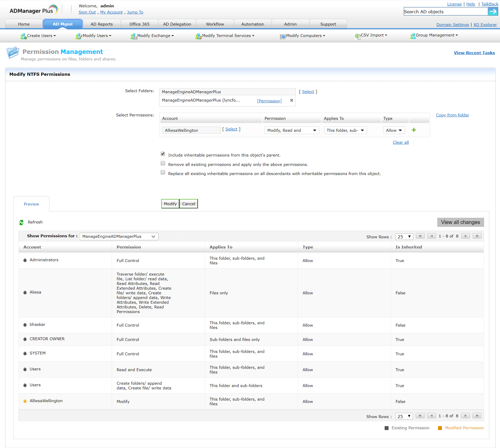
Task: Enable Remove all existing permissions checkbox
Action: [163, 163]
